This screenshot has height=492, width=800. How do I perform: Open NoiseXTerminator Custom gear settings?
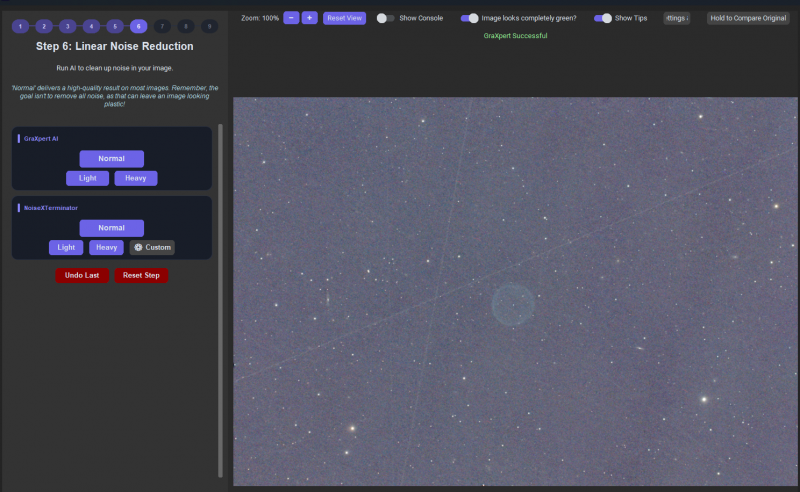click(x=152, y=248)
